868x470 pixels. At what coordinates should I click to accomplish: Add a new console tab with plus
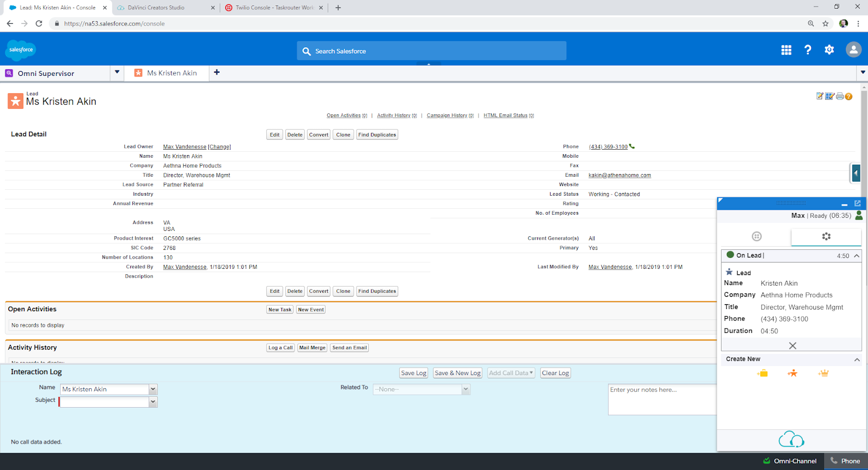[217, 72]
